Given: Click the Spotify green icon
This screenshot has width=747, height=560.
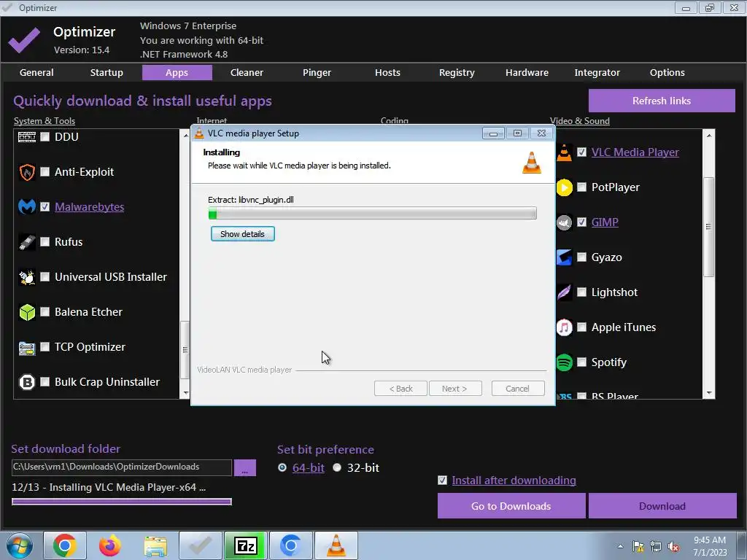Looking at the screenshot, I should (564, 362).
